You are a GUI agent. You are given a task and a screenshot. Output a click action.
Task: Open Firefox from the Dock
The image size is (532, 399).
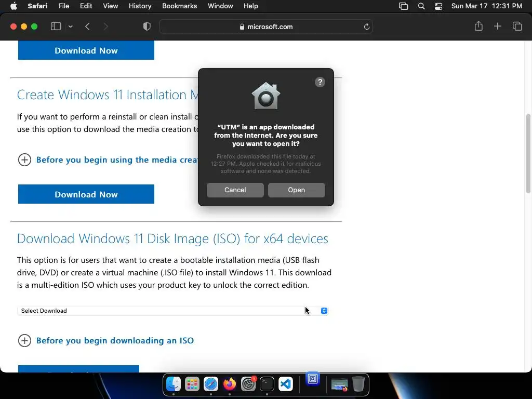pos(230,384)
